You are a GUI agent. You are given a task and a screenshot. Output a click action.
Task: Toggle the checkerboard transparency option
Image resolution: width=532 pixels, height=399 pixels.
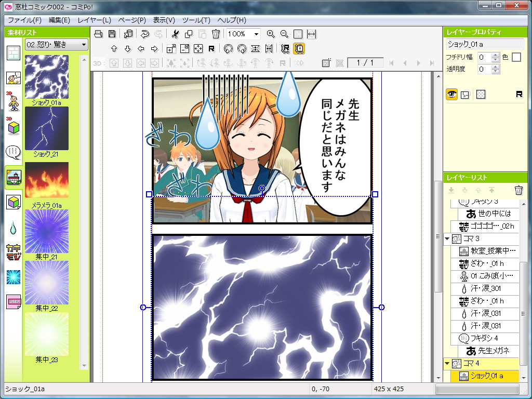tap(481, 95)
